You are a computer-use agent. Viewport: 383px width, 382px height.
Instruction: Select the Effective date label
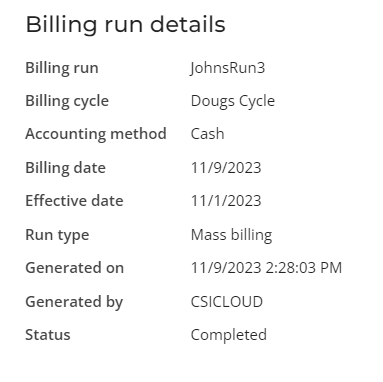75,201
